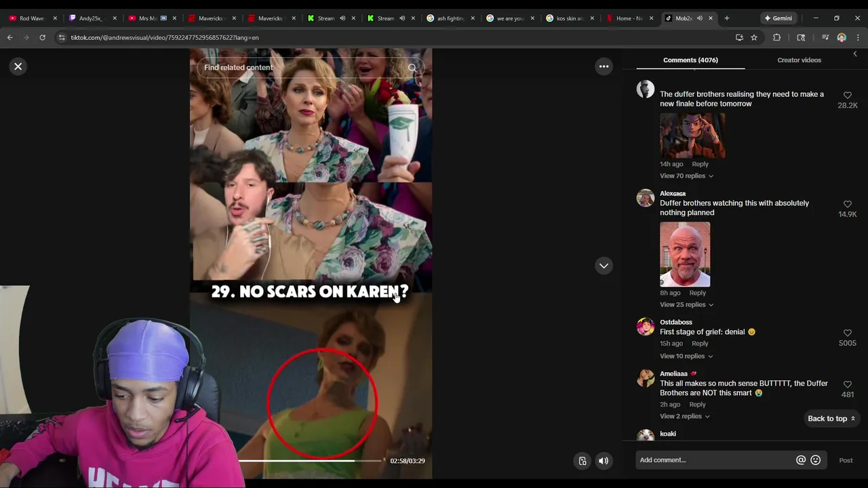Click the Gemini button in Chrome
This screenshot has width=868, height=488.
(778, 18)
